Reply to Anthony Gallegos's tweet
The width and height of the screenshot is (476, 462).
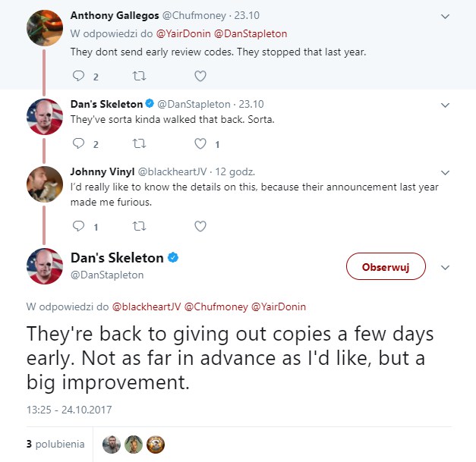pos(79,76)
